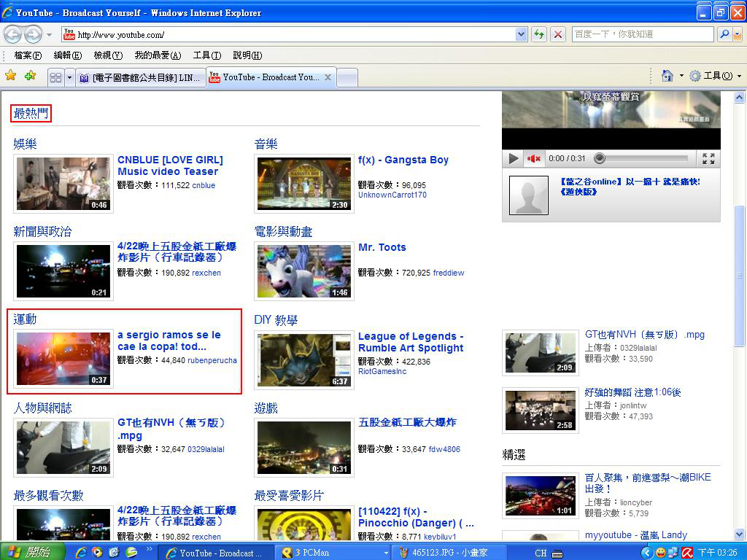Switch to the 電子圖書館公共目錄 tab
The image size is (747, 560).
[x=139, y=77]
